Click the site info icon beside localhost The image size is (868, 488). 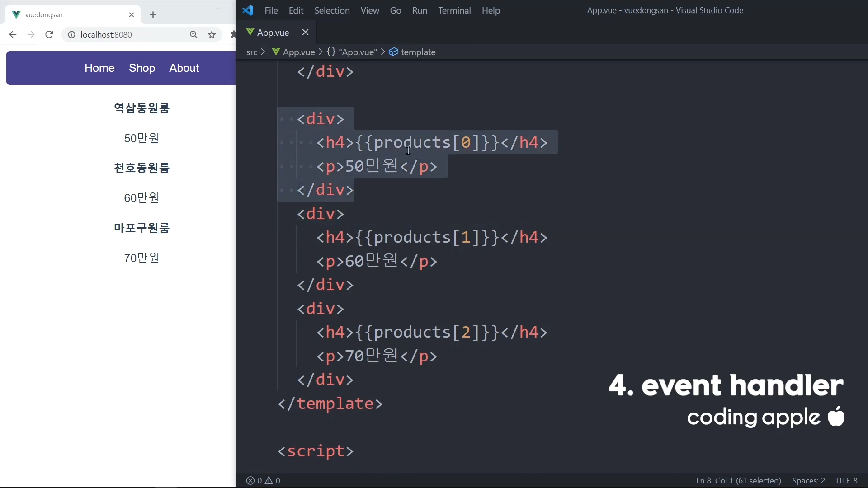point(71,35)
